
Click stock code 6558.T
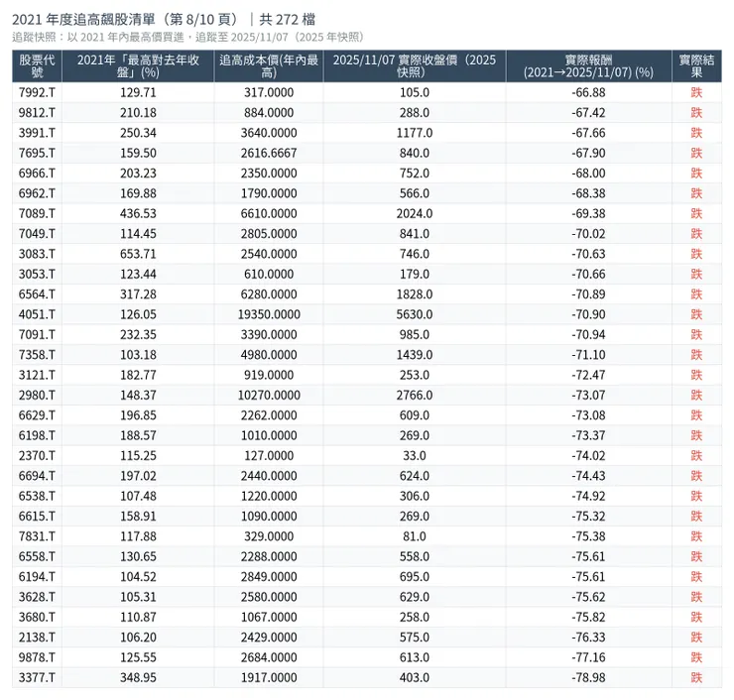pyautogui.click(x=37, y=556)
